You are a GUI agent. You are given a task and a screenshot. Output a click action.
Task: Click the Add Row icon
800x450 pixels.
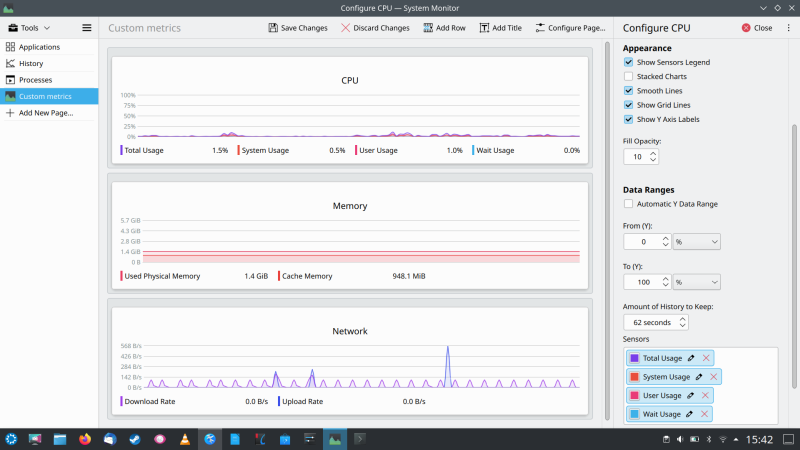pos(427,28)
